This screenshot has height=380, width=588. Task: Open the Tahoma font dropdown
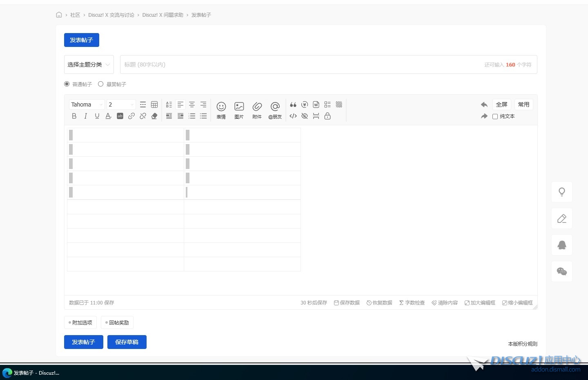coord(87,104)
